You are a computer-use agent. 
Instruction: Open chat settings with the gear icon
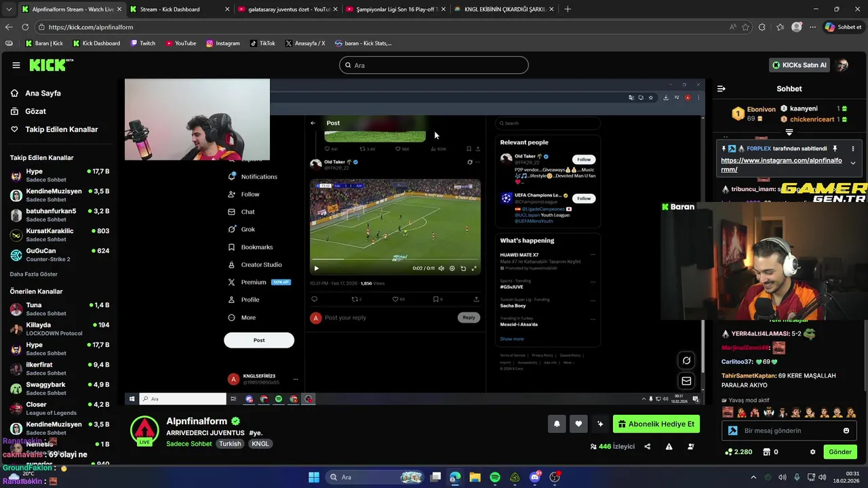(x=812, y=452)
